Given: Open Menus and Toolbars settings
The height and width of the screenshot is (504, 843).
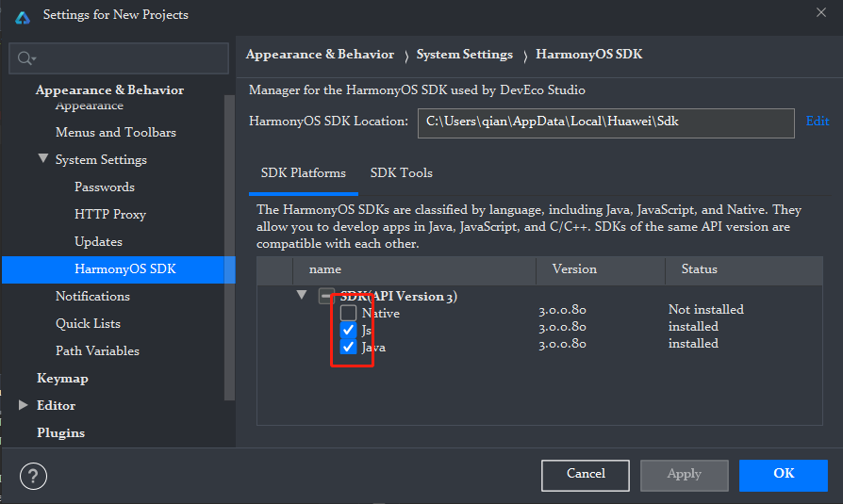Looking at the screenshot, I should pyautogui.click(x=116, y=132).
